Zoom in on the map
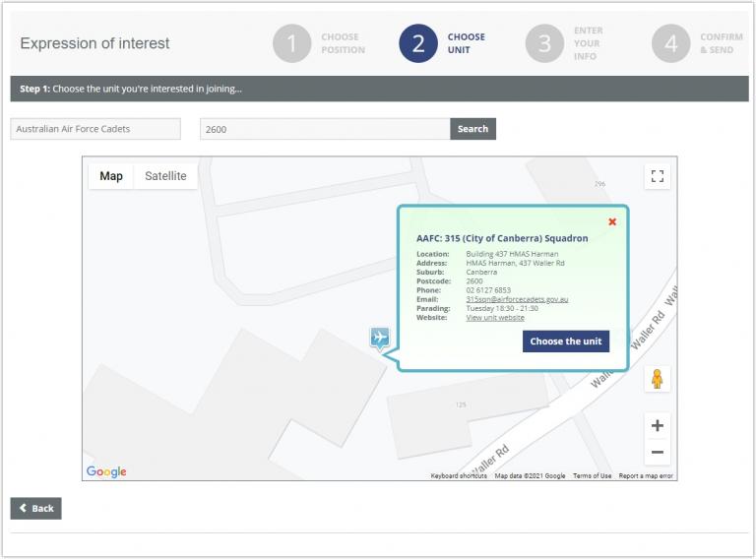The width and height of the screenshot is (756, 559). point(658,425)
